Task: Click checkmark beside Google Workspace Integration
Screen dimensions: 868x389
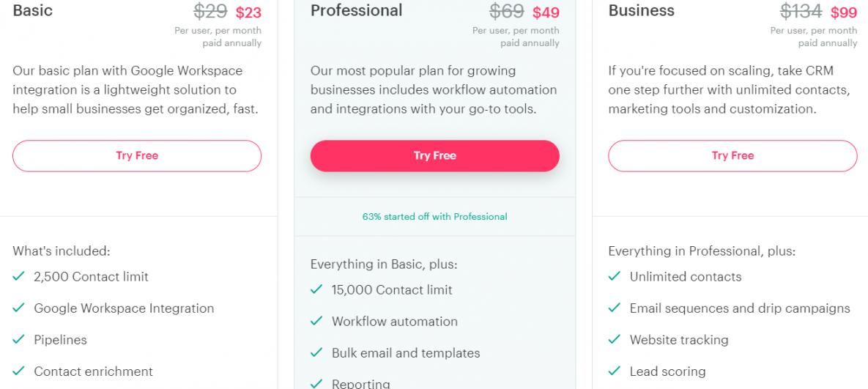Action: point(19,308)
